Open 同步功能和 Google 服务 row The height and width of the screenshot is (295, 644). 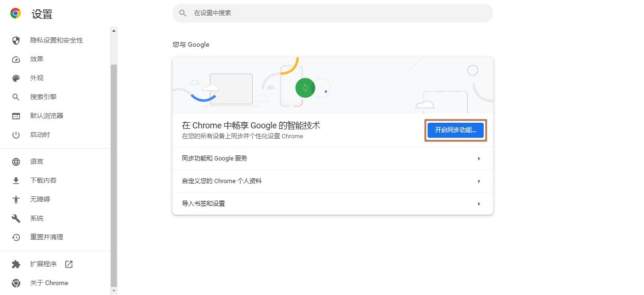point(333,159)
